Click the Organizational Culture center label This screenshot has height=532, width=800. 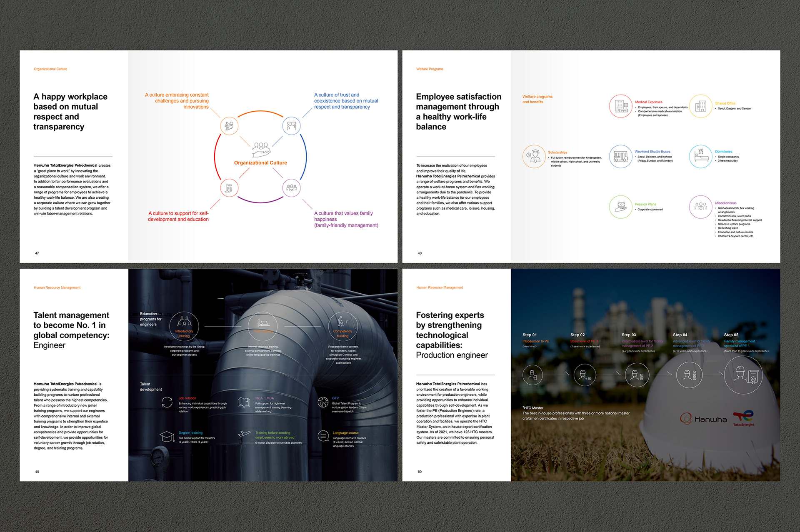(260, 163)
